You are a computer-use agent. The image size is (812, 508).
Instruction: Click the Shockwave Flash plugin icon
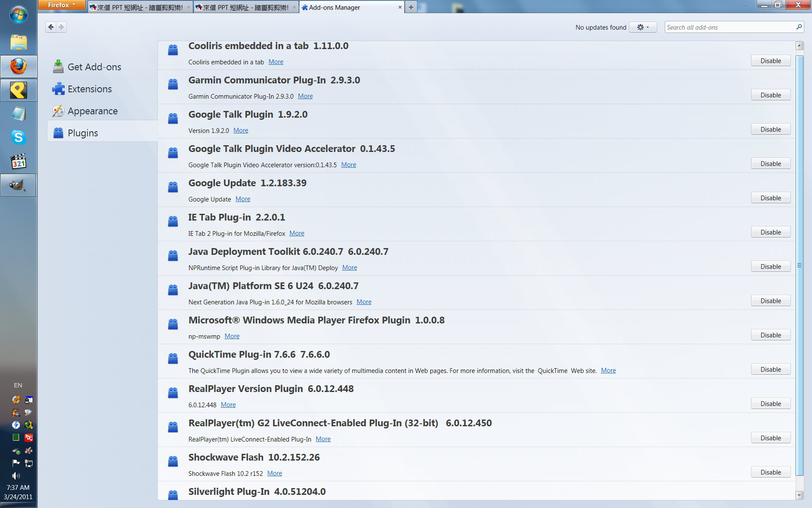(173, 461)
